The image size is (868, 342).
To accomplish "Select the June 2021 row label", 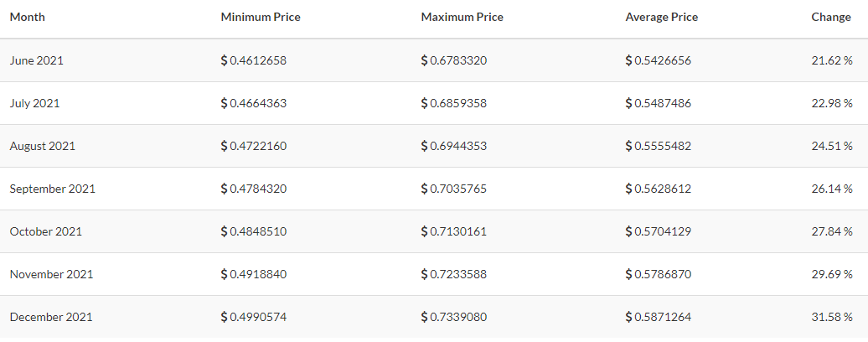I will pyautogui.click(x=37, y=61).
